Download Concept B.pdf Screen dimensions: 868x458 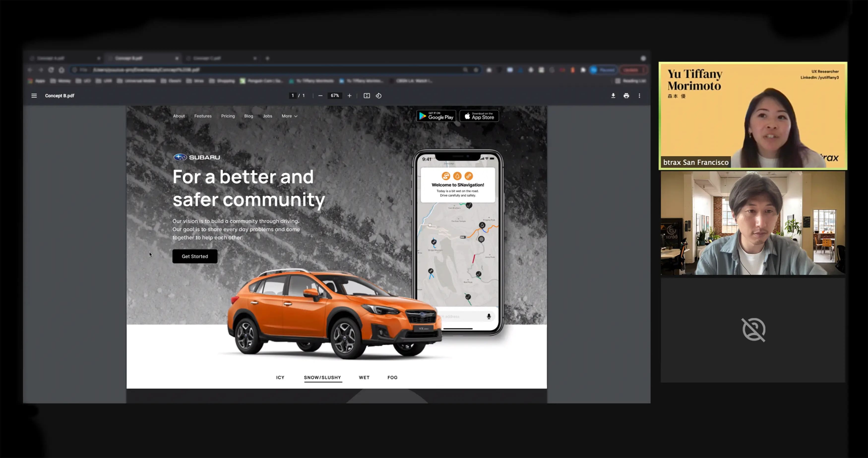pos(613,96)
